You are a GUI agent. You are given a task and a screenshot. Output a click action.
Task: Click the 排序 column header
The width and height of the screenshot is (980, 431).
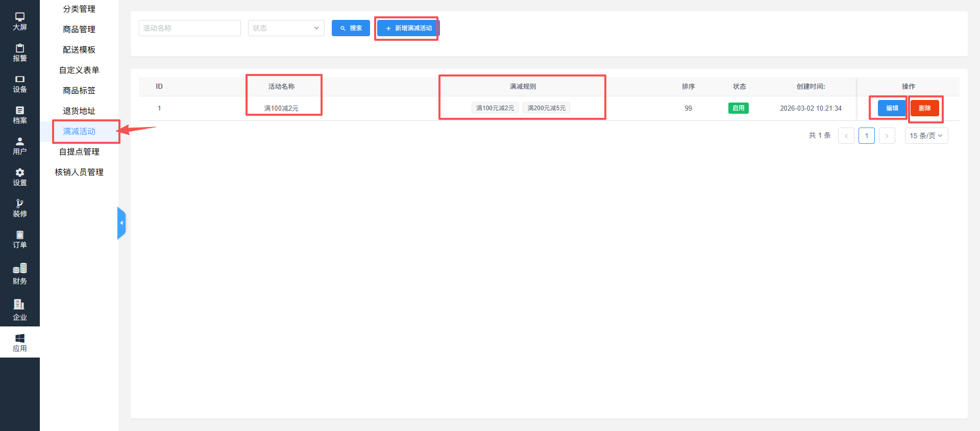[688, 87]
